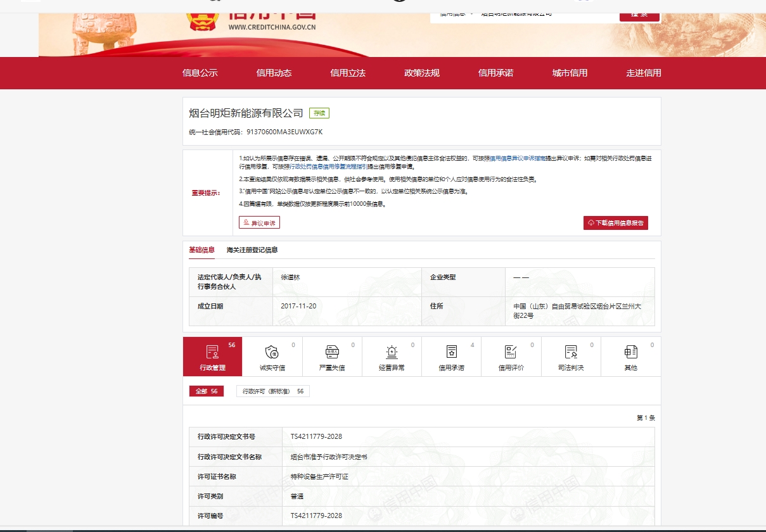Click 特种设备生产许可证 certificate name
The height and width of the screenshot is (532, 766).
click(x=319, y=476)
